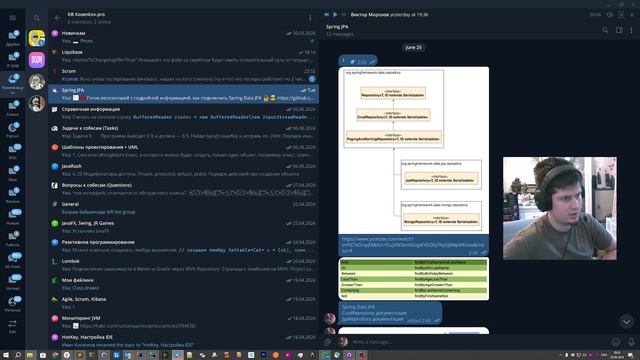Open the Unread chats folder

pyautogui.click(x=13, y=282)
